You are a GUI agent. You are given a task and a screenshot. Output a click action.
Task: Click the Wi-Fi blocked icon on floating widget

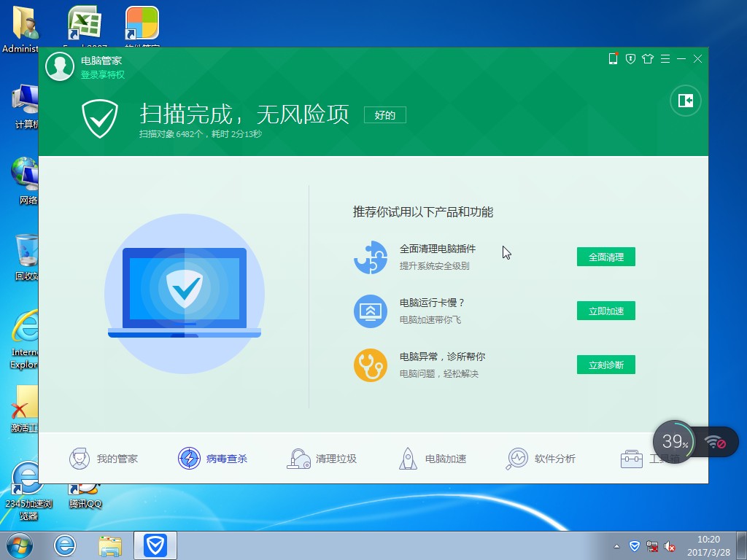pos(715,442)
